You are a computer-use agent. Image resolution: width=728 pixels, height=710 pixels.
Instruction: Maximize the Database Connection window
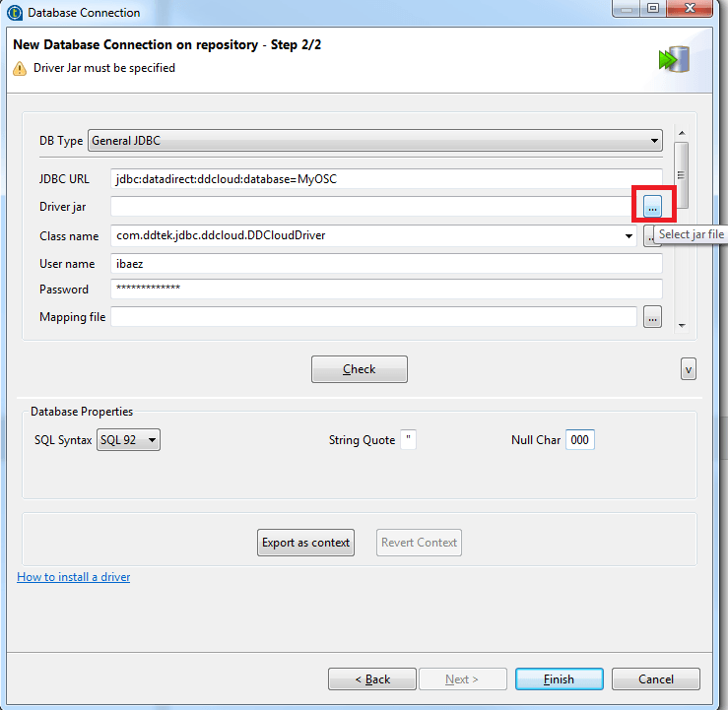tap(653, 8)
